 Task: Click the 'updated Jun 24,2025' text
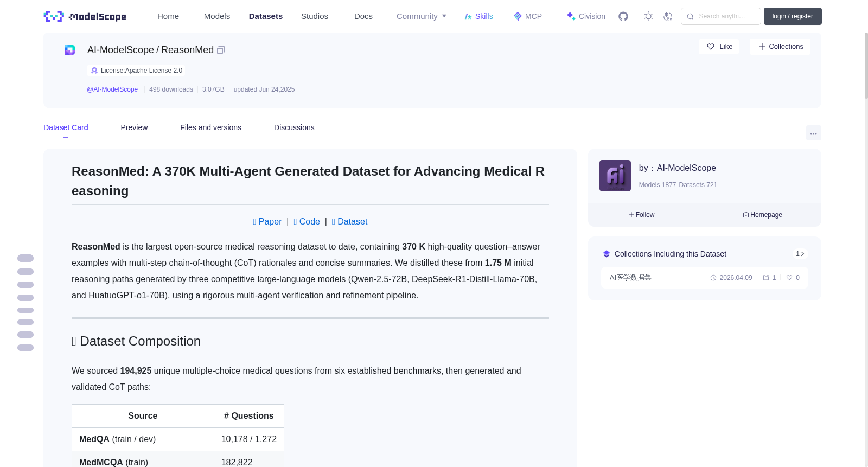(x=264, y=89)
